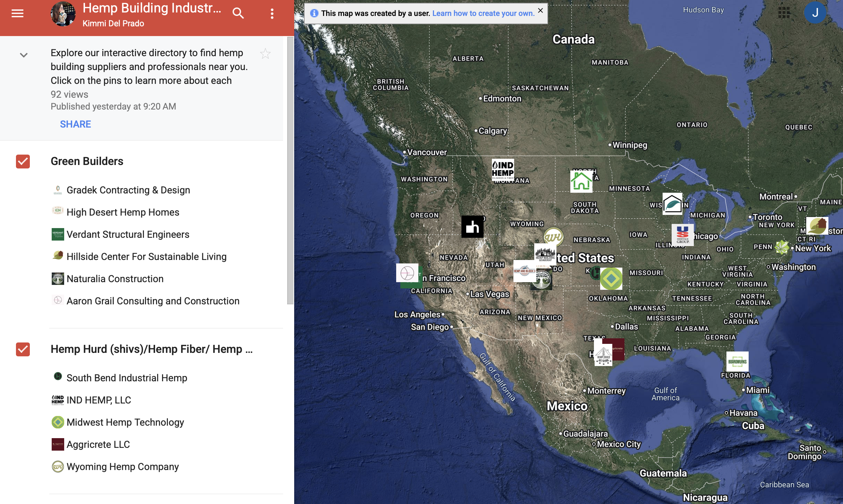Image resolution: width=843 pixels, height=504 pixels.
Task: Collapse the map description chevron
Action: coord(24,55)
